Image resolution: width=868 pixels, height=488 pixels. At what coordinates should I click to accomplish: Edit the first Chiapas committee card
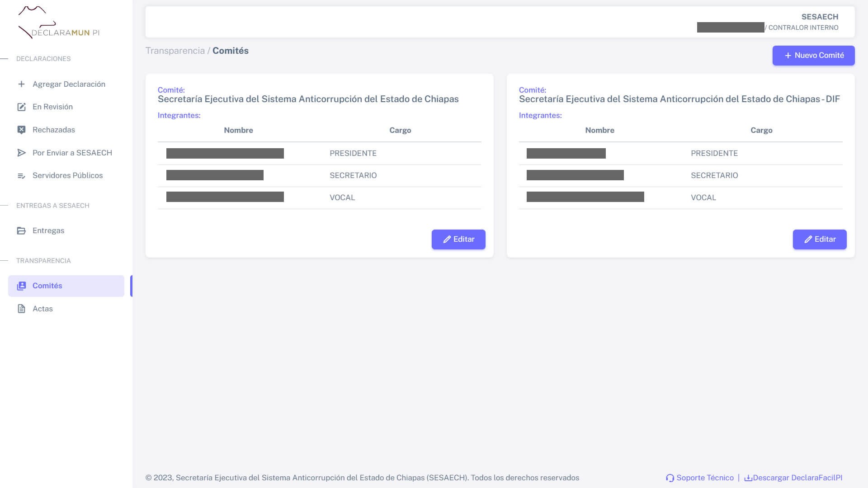(458, 239)
